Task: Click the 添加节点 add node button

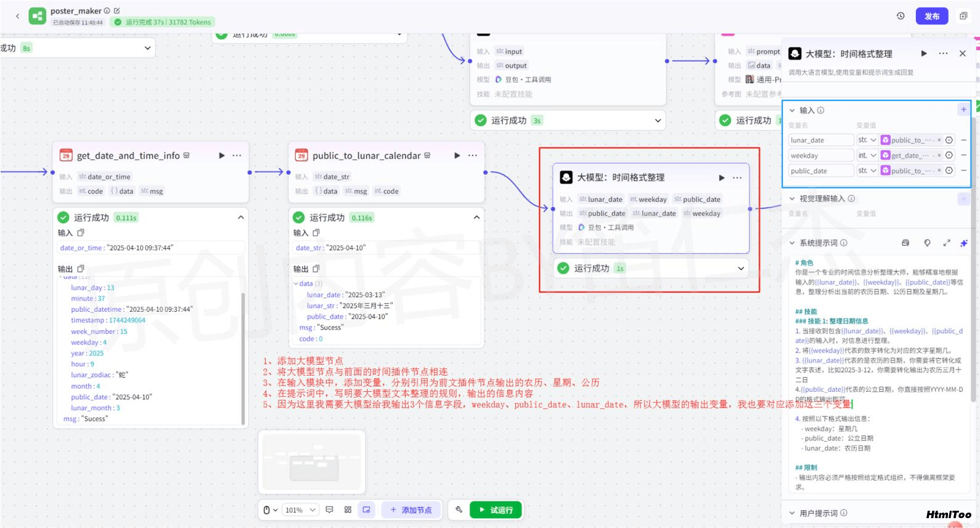Action: pos(410,510)
